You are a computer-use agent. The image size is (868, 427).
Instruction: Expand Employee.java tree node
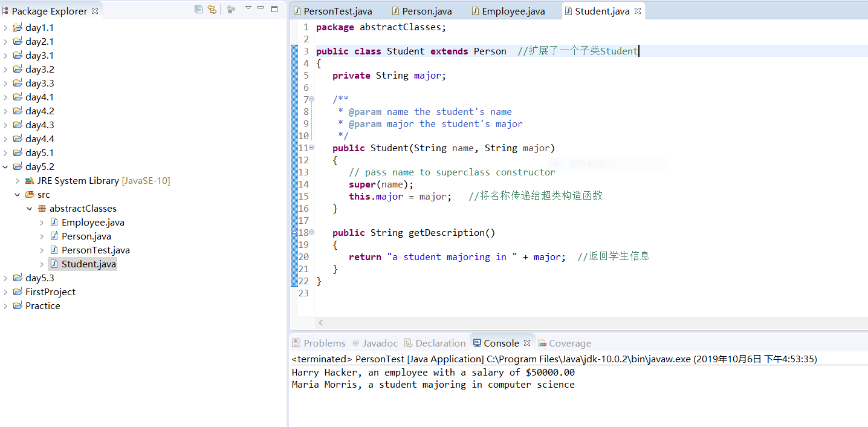42,223
